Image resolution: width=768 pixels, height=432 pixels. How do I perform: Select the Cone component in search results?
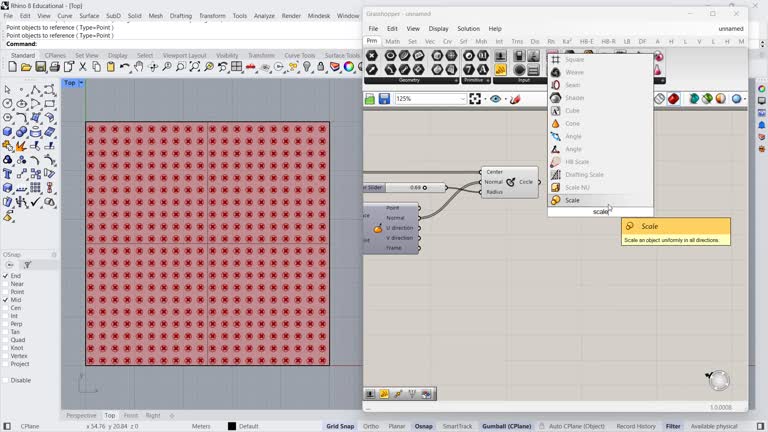573,124
